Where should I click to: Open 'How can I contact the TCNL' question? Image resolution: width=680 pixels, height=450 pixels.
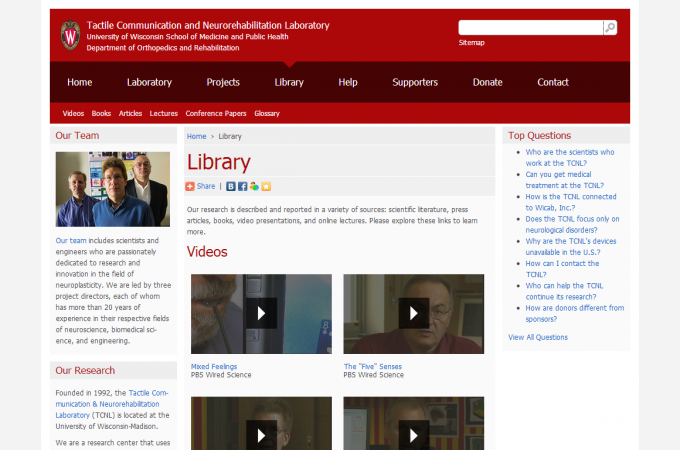pyautogui.click(x=562, y=269)
